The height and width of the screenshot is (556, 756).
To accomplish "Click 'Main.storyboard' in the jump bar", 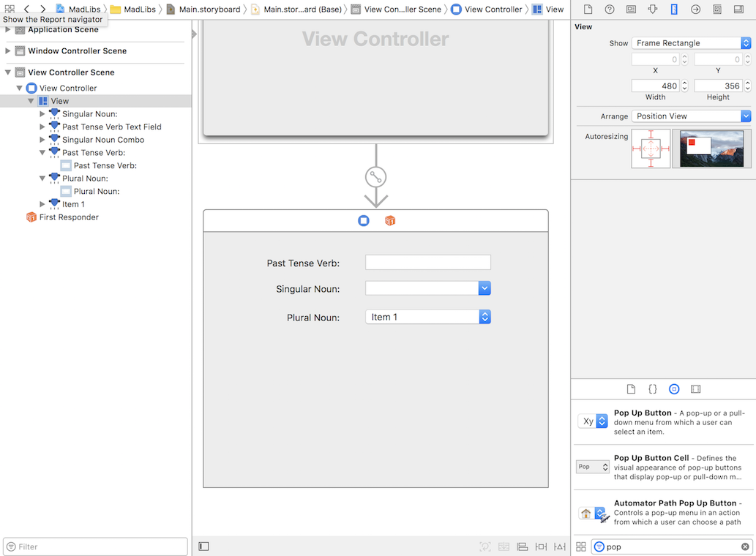I will tap(208, 10).
